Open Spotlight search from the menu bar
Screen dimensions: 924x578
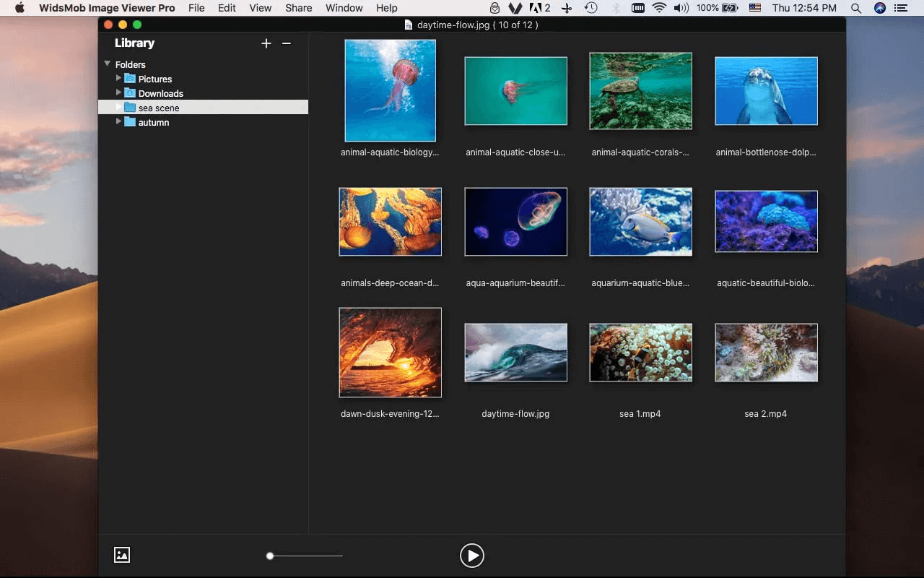[x=856, y=8]
